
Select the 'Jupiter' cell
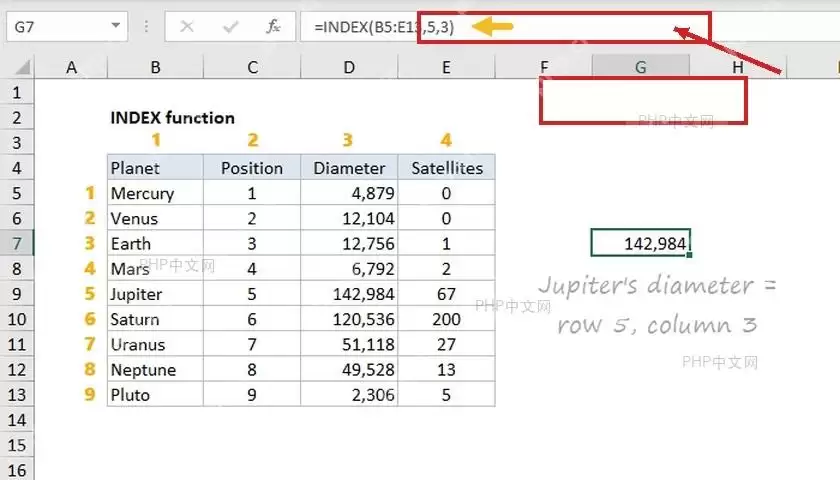[155, 294]
